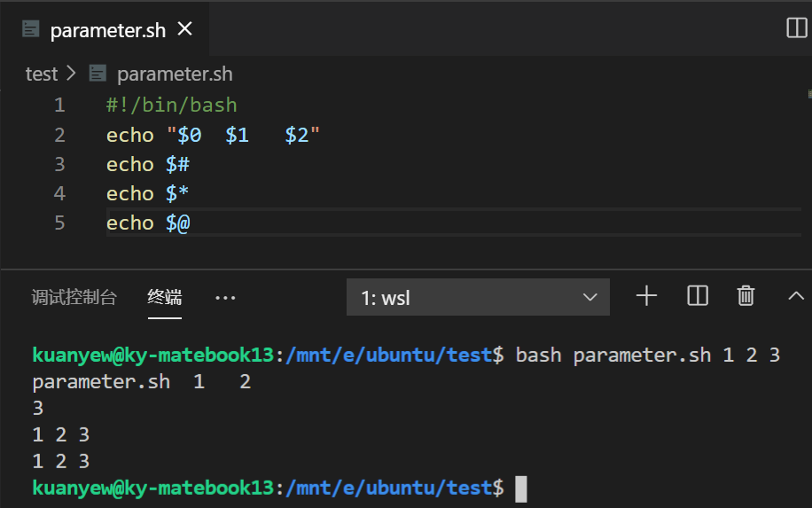Click the output line parameter.sh 1 2

[x=142, y=382]
